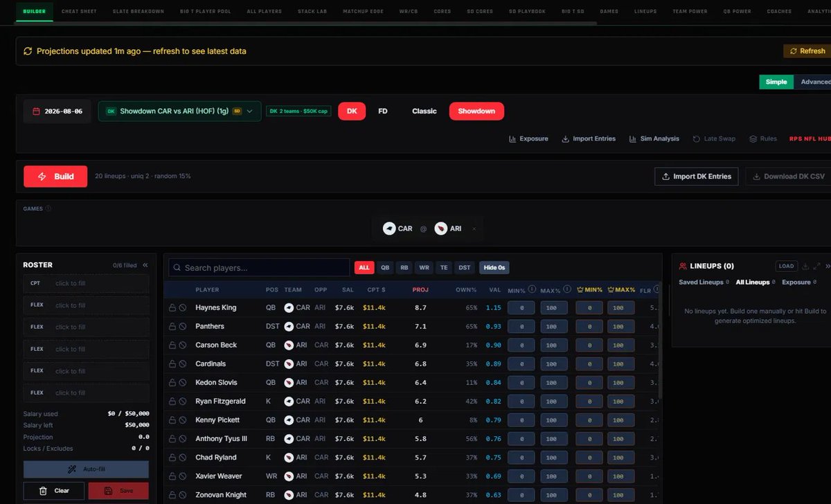Exclude Carson Beck with the ban icon
The image size is (831, 504).
coord(183,345)
